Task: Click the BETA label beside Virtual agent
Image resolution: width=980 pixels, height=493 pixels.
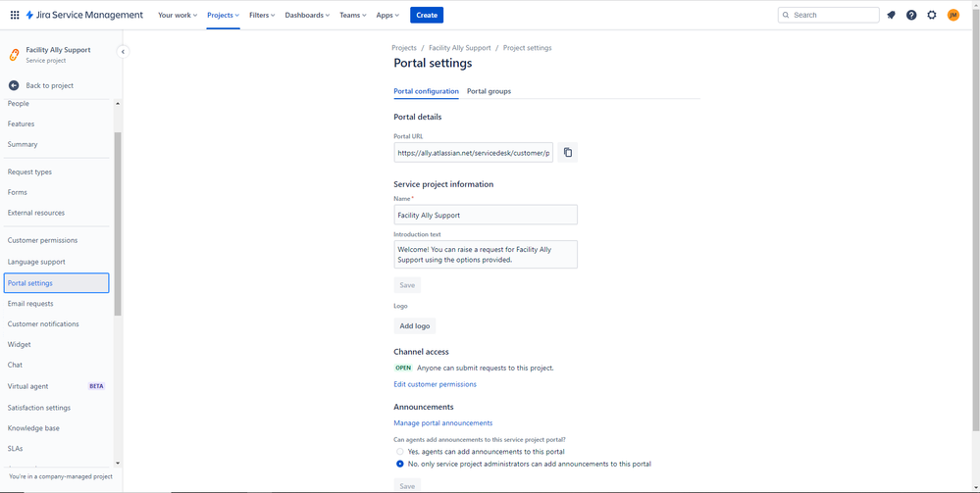Action: pos(97,386)
